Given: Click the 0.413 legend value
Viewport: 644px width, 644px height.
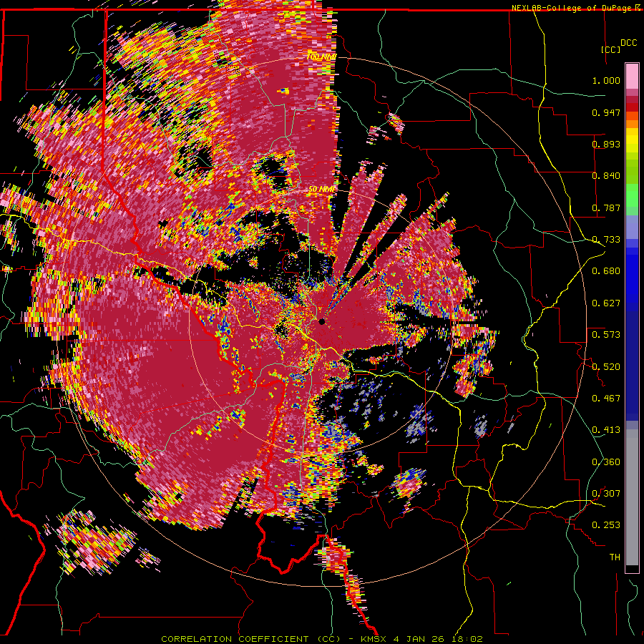Looking at the screenshot, I should click(x=606, y=430).
